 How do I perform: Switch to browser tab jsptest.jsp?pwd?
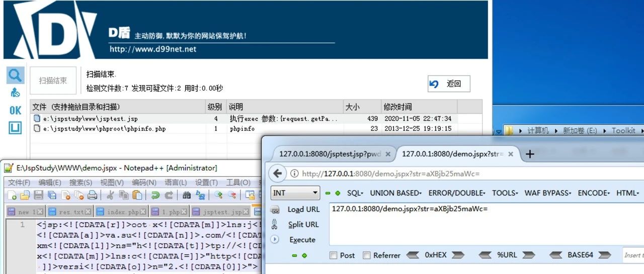pos(334,154)
